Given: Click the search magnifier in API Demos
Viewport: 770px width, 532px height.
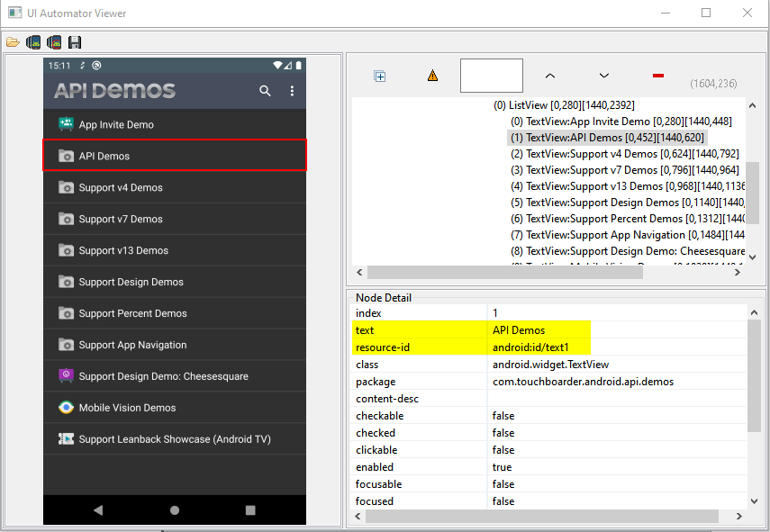Looking at the screenshot, I should [265, 91].
